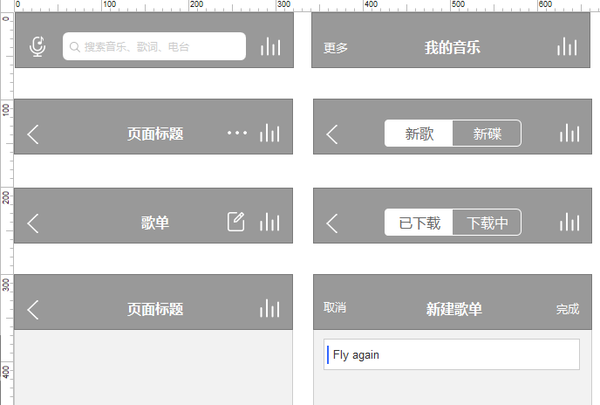Click the back arrow in first 页面标题 bar
This screenshot has width=600, height=405.
[33, 134]
